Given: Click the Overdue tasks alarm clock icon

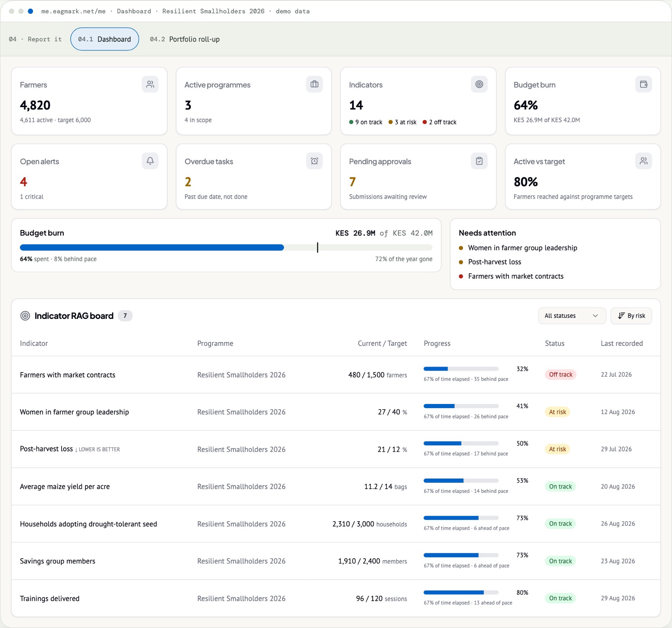Looking at the screenshot, I should tap(314, 161).
